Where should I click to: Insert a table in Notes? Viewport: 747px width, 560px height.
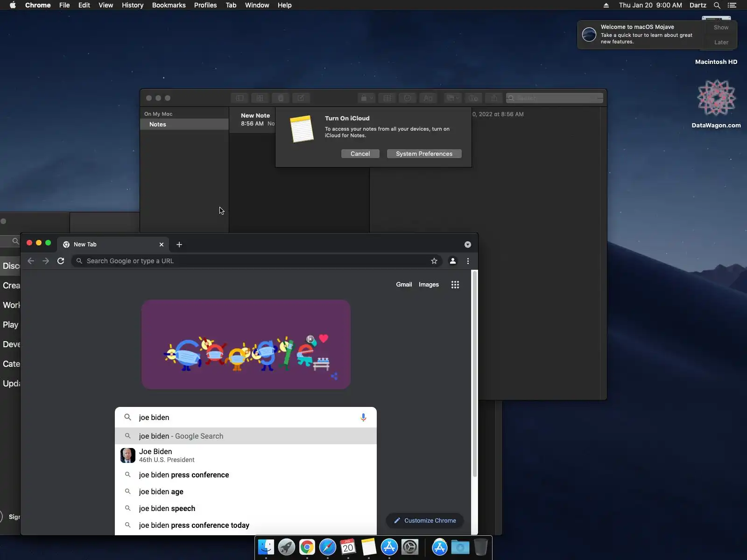[x=387, y=98]
